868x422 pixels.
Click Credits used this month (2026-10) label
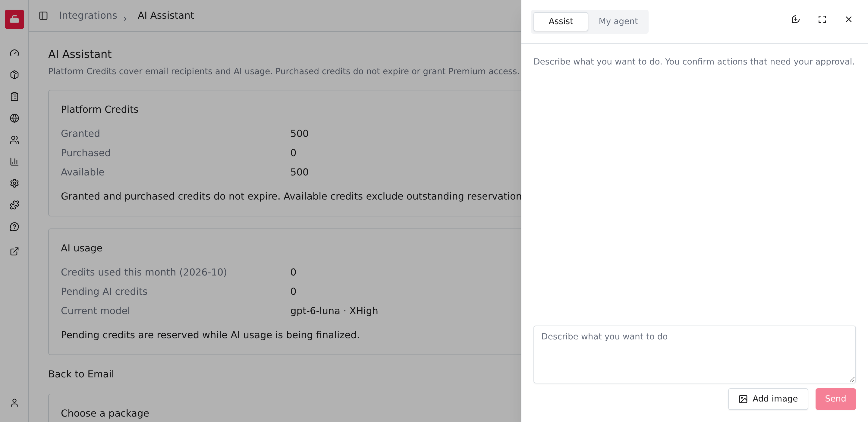(143, 272)
